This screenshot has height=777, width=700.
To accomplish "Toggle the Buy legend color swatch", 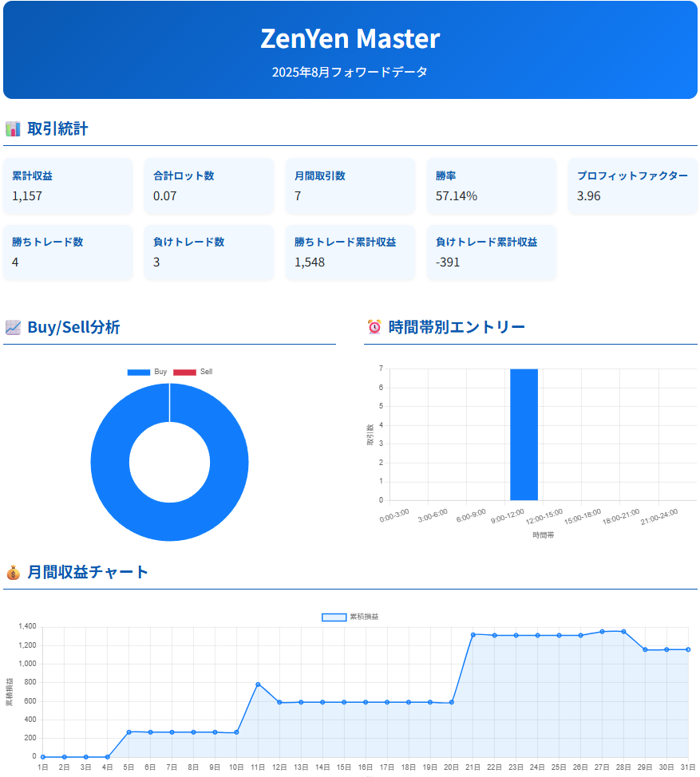I will tap(139, 373).
